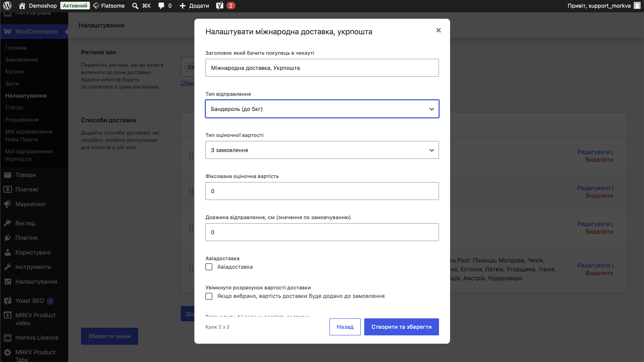Select Статус in the sidebar

pyautogui.click(x=14, y=108)
